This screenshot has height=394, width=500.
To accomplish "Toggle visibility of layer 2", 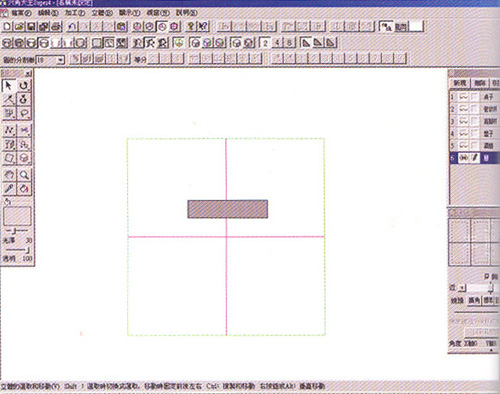I will (464, 109).
